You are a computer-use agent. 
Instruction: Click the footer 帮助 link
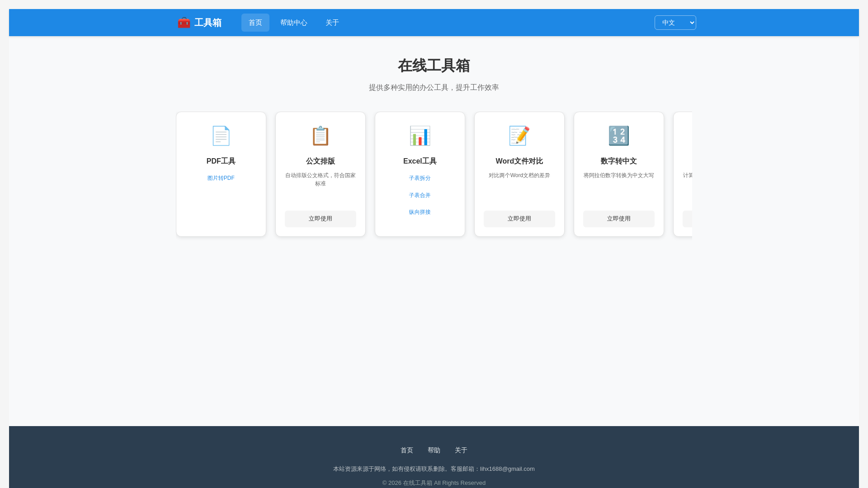[x=434, y=450]
